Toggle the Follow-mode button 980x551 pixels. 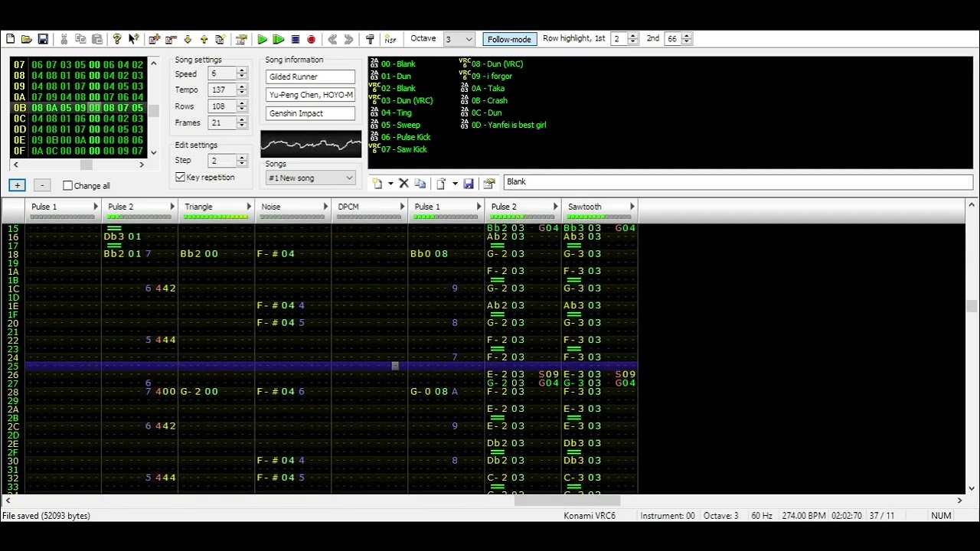509,39
